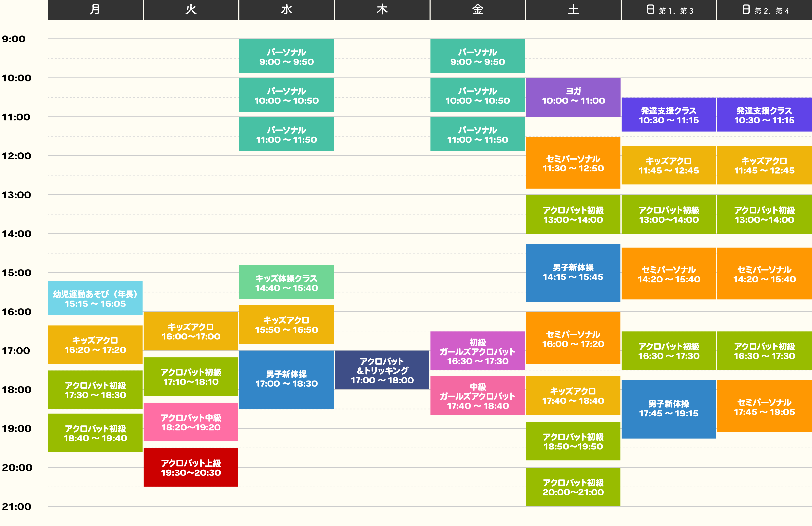
Task: Click the 土 (Saturday) column header
Action: [573, 9]
